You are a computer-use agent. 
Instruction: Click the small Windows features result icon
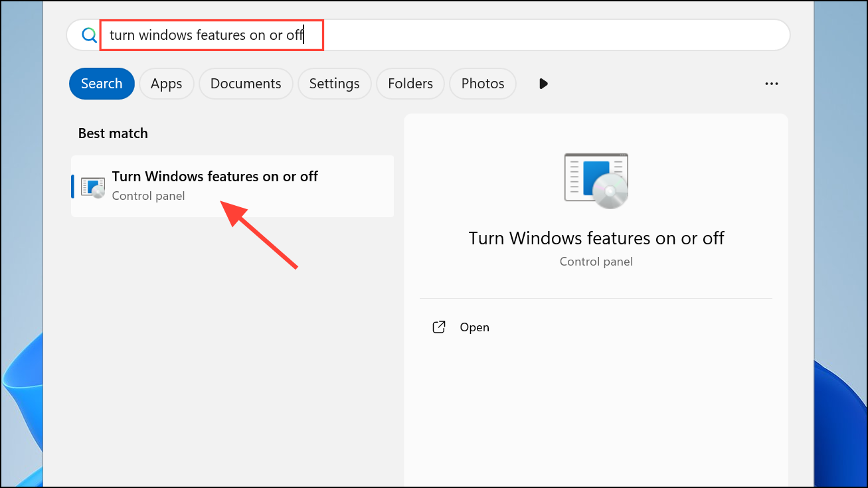coord(92,187)
